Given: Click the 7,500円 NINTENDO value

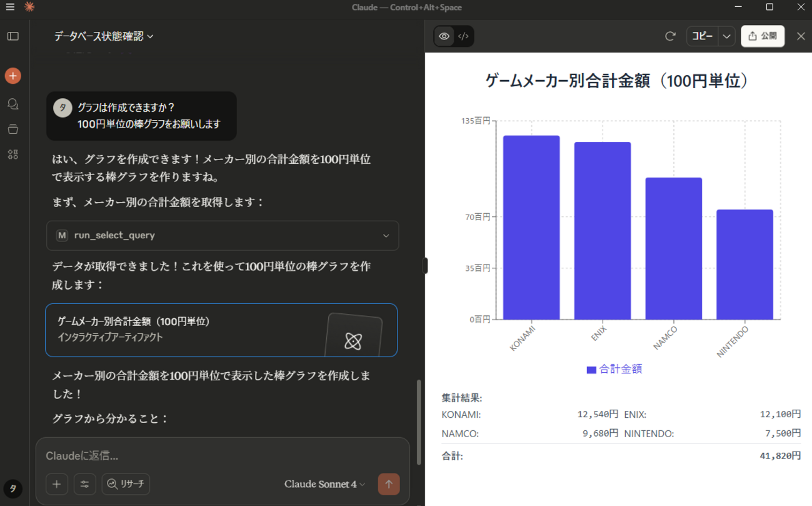Looking at the screenshot, I should 783,433.
